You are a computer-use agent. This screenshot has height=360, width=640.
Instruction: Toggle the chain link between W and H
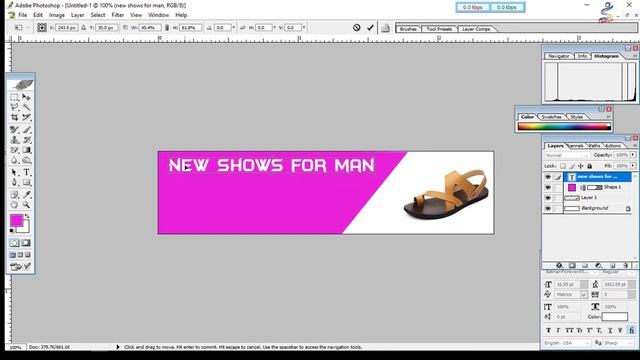(167, 28)
